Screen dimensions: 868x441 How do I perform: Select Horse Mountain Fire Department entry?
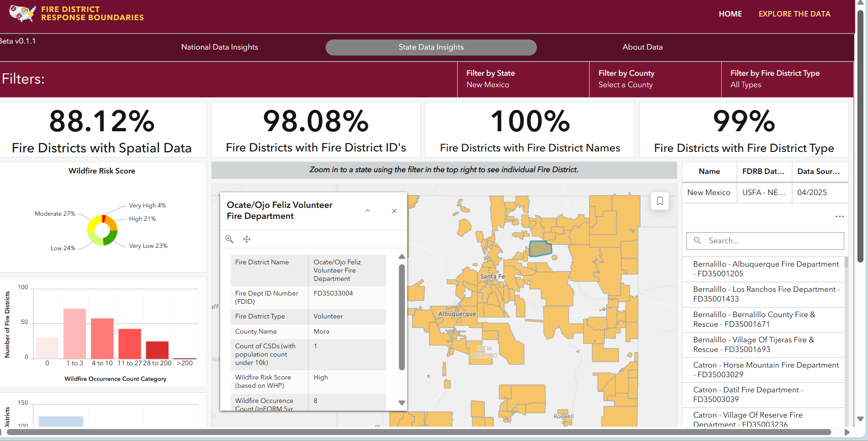tap(763, 370)
